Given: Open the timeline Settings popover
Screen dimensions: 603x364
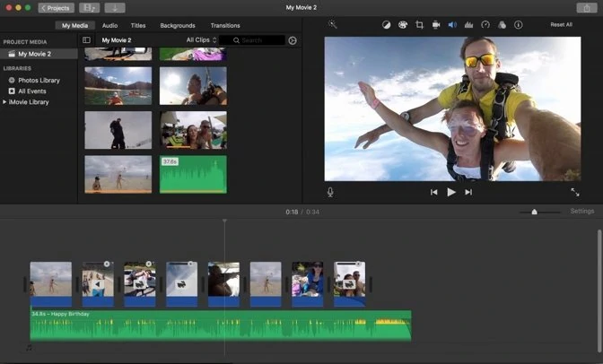Looking at the screenshot, I should (581, 211).
